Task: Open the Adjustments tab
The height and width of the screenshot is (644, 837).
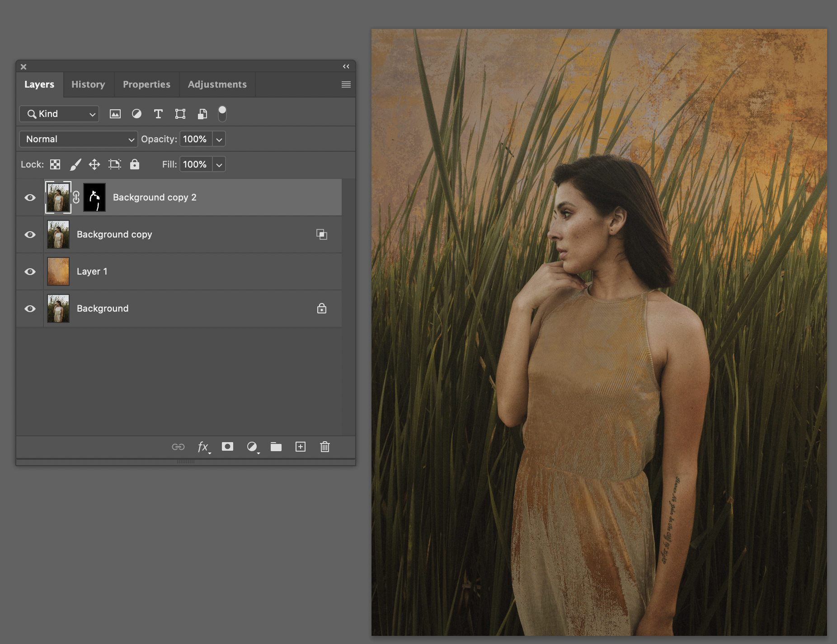Action: (217, 84)
